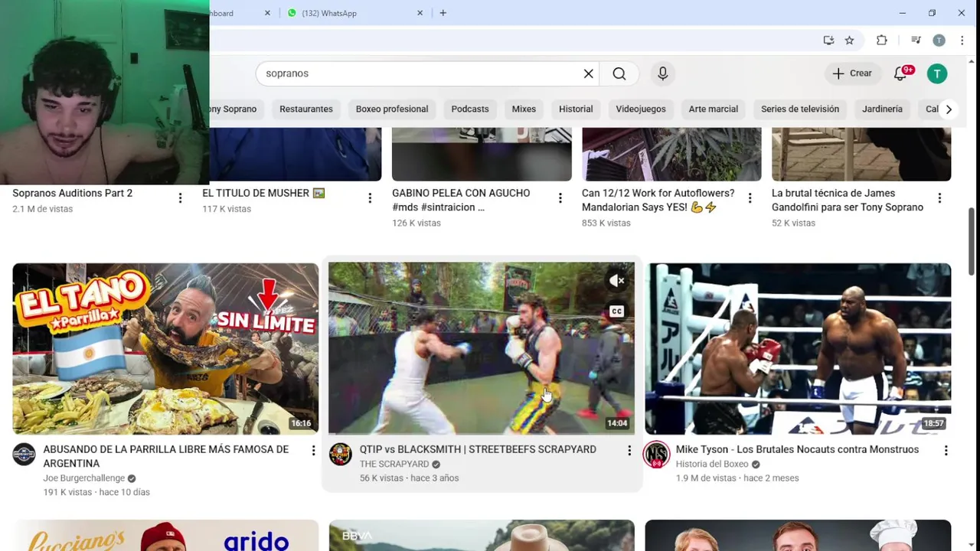This screenshot has width=980, height=551.
Task: Open Joe Burgerchallenge channel avatar
Action: pos(24,455)
